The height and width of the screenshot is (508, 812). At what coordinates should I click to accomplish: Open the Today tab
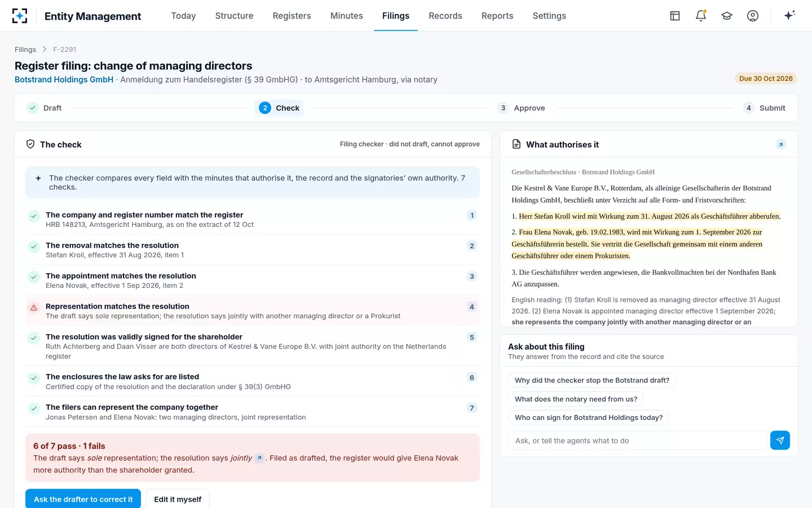183,16
